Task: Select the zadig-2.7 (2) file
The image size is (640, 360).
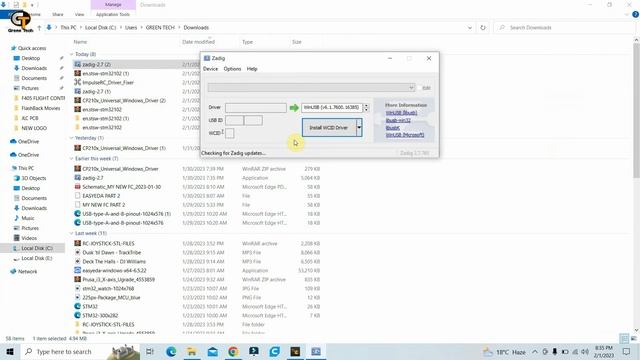Action: tap(96, 64)
